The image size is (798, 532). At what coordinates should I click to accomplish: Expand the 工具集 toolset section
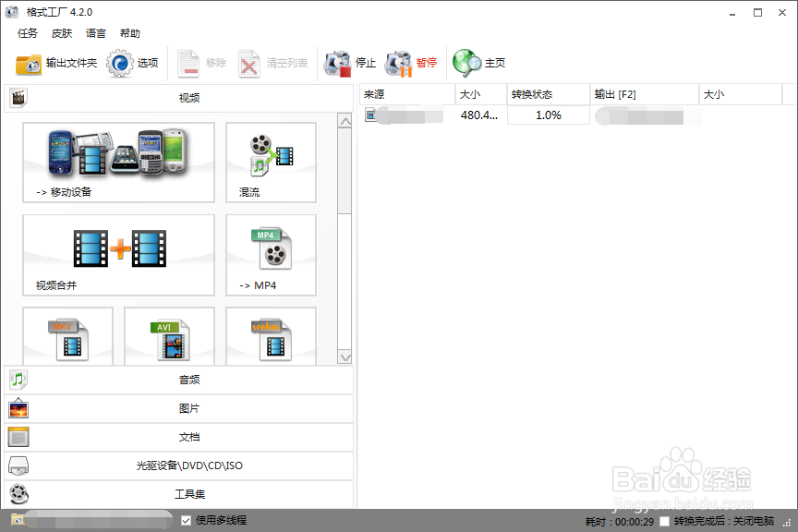point(178,494)
